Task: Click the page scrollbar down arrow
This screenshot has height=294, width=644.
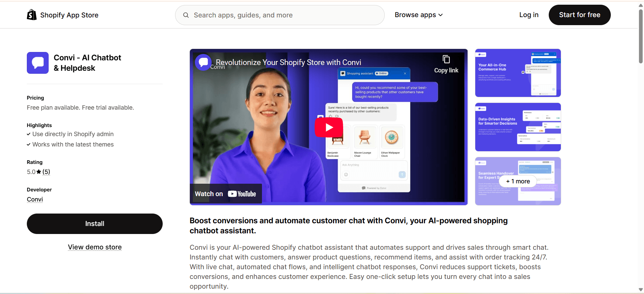Action: 641,290
